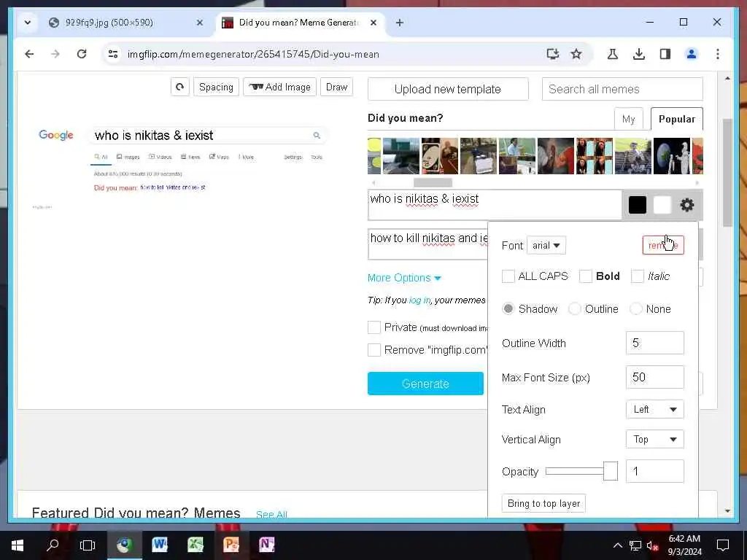The height and width of the screenshot is (560, 747).
Task: Open Task View on taskbar
Action: coord(88,545)
